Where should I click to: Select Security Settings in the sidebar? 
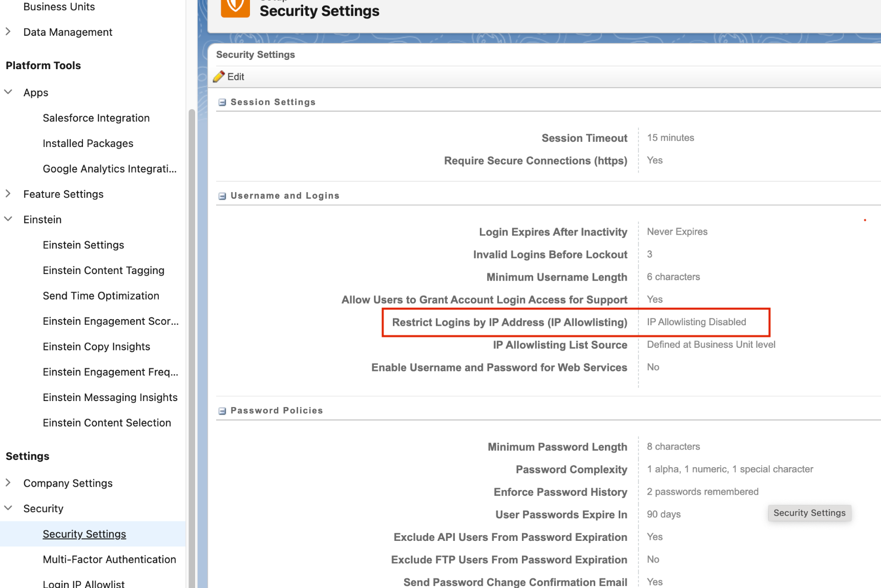(84, 534)
